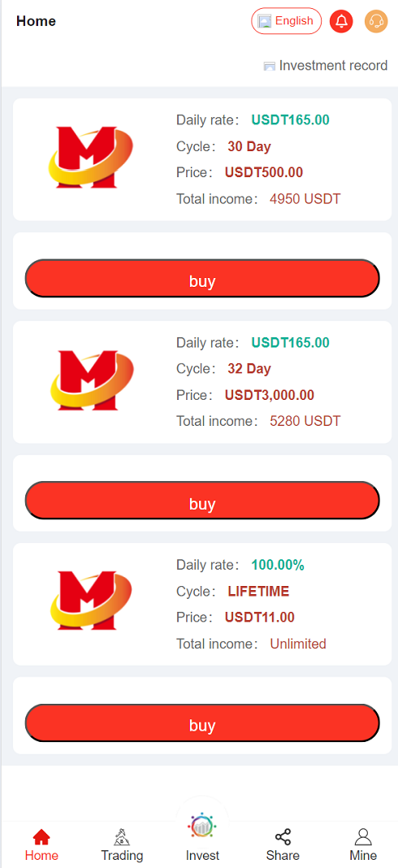Open customer support headset icon

tap(376, 22)
